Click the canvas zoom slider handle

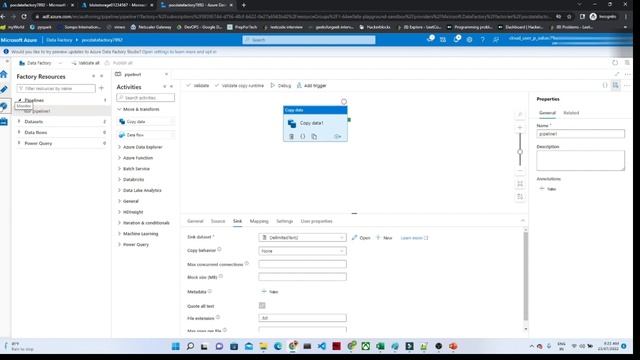pos(520,152)
